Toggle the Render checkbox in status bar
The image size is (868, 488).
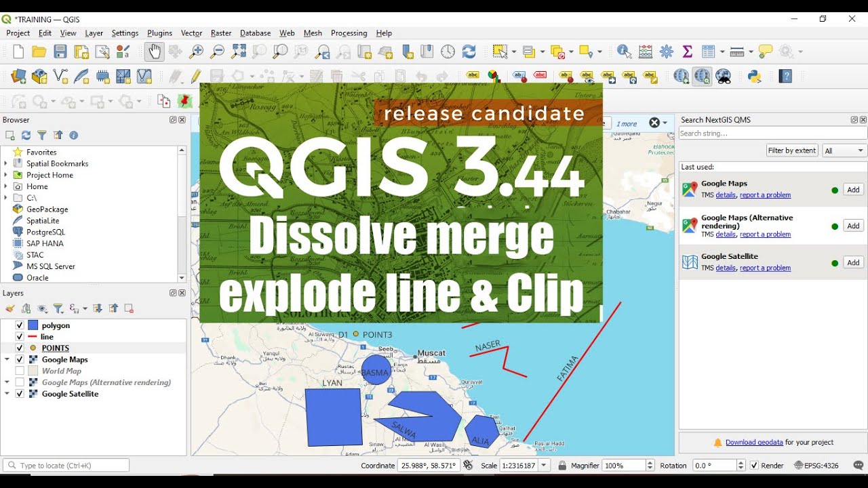pos(755,466)
